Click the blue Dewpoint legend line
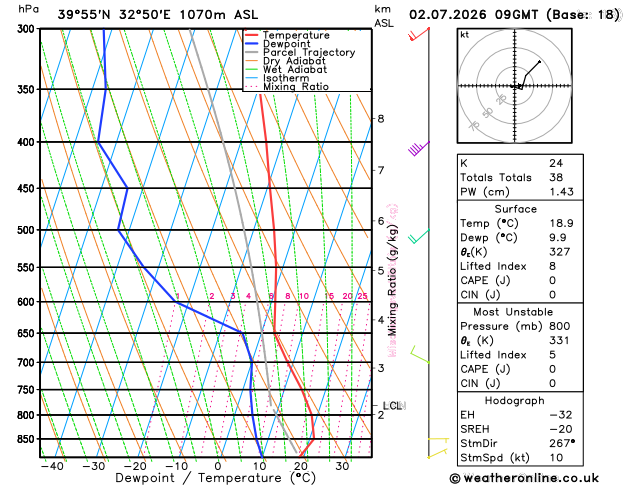Viewport: 629px width, 486px height. tap(252, 44)
